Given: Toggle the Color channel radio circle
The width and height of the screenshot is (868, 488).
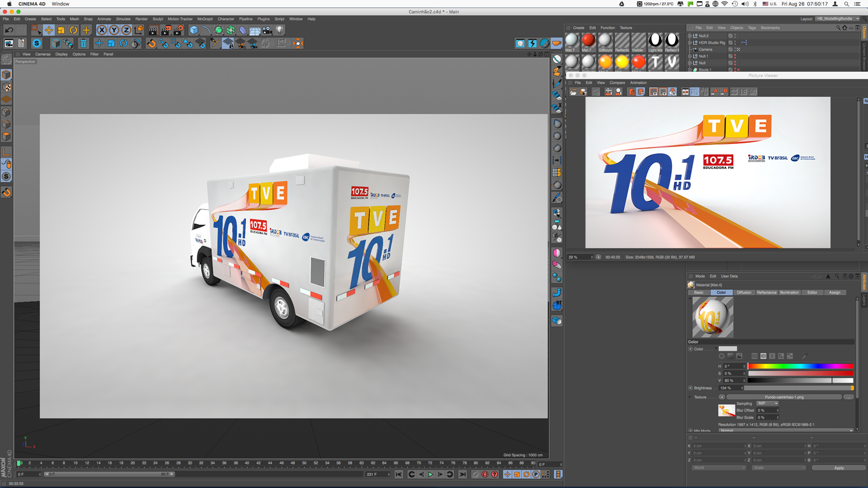Looking at the screenshot, I should pos(690,349).
